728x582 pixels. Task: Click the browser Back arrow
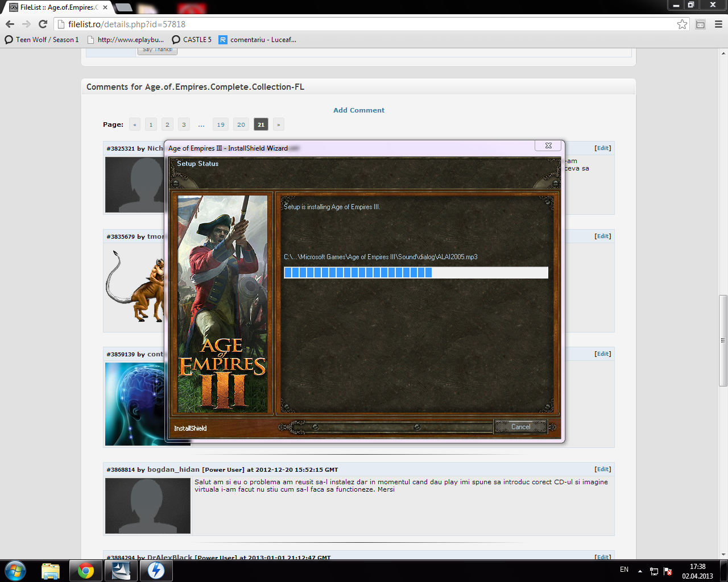[10, 24]
